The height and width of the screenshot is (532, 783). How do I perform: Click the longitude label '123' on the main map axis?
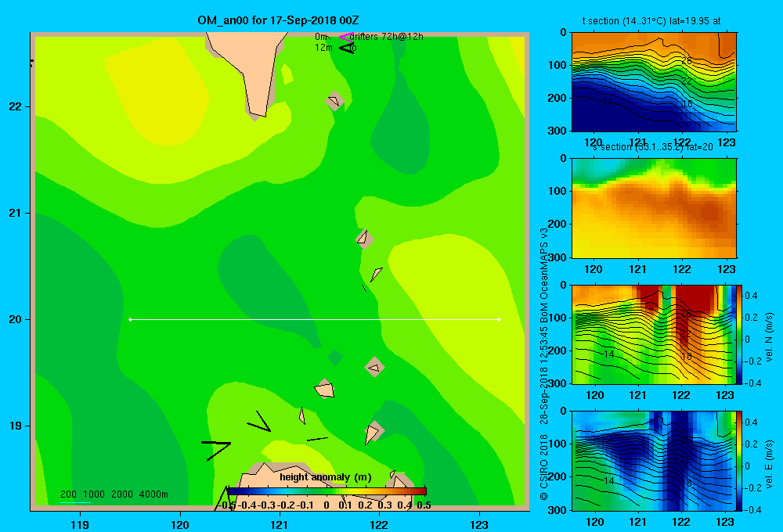(x=479, y=524)
